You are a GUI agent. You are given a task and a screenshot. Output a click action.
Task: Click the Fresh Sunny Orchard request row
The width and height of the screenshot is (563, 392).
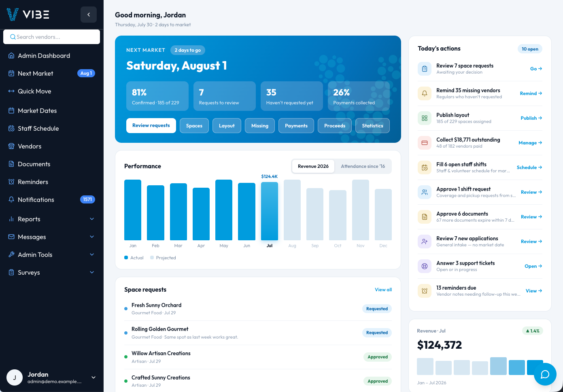pos(258,309)
